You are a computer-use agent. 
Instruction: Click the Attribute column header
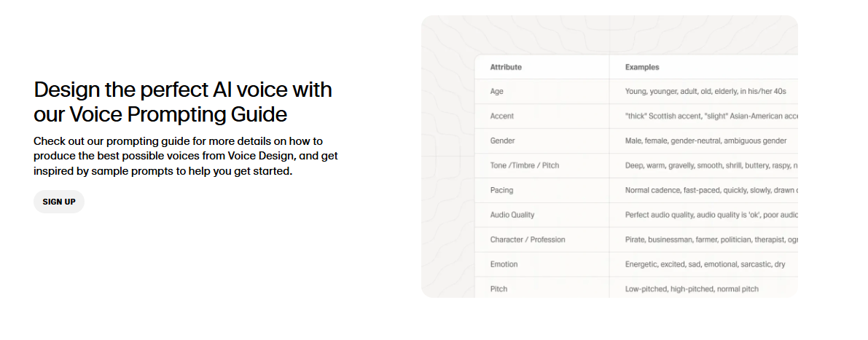tap(505, 68)
